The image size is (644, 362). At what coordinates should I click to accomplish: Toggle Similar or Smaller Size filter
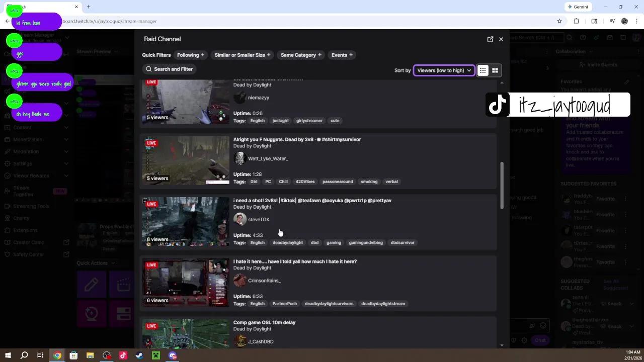(x=243, y=55)
